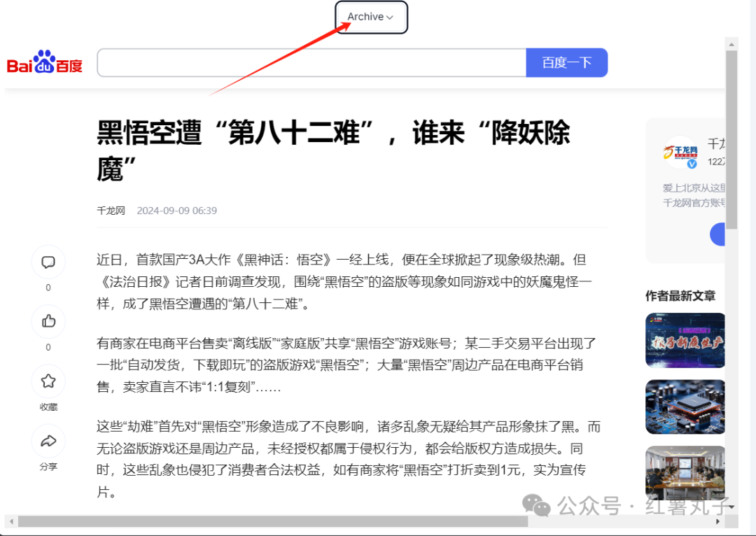
Task: Open the circuit chip article thumbnail
Action: [685, 407]
